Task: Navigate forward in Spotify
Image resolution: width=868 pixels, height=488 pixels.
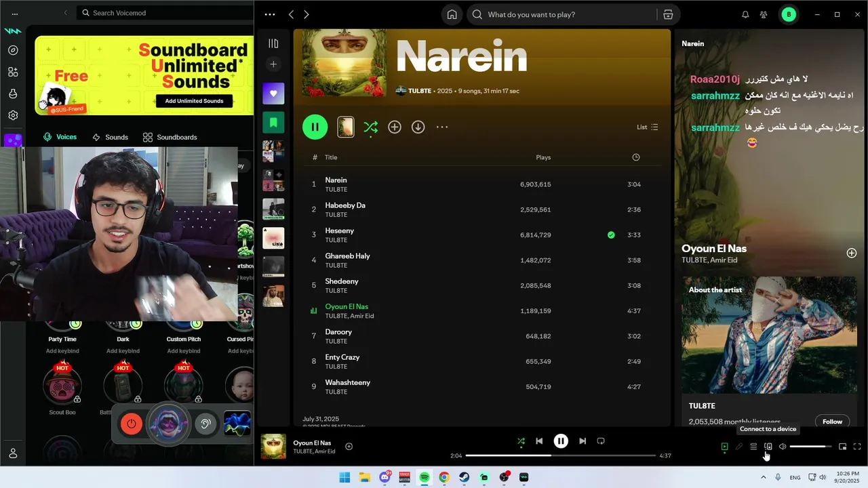Action: pyautogui.click(x=307, y=14)
